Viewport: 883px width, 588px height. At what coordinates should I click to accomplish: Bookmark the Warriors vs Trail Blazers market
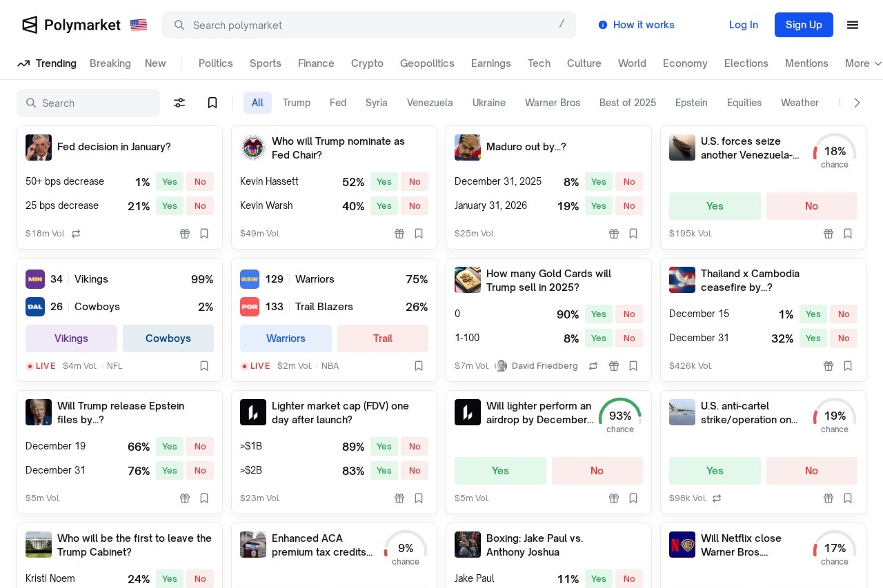(x=419, y=366)
